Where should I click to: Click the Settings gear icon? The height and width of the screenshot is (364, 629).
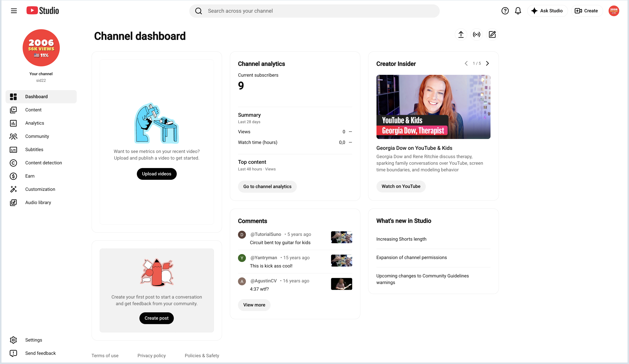point(13,340)
